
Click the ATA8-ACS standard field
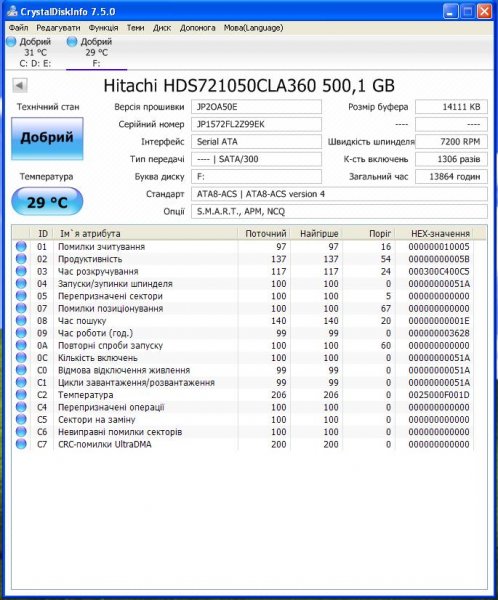point(339,194)
